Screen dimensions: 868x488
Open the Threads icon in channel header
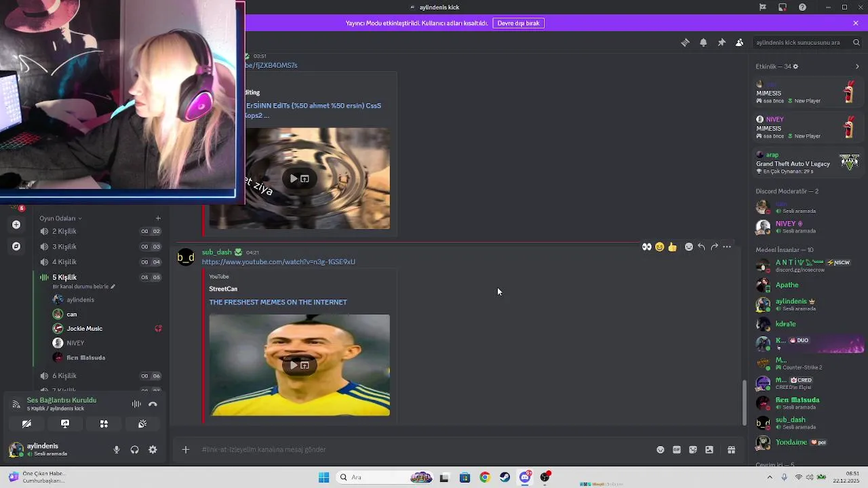(x=685, y=42)
